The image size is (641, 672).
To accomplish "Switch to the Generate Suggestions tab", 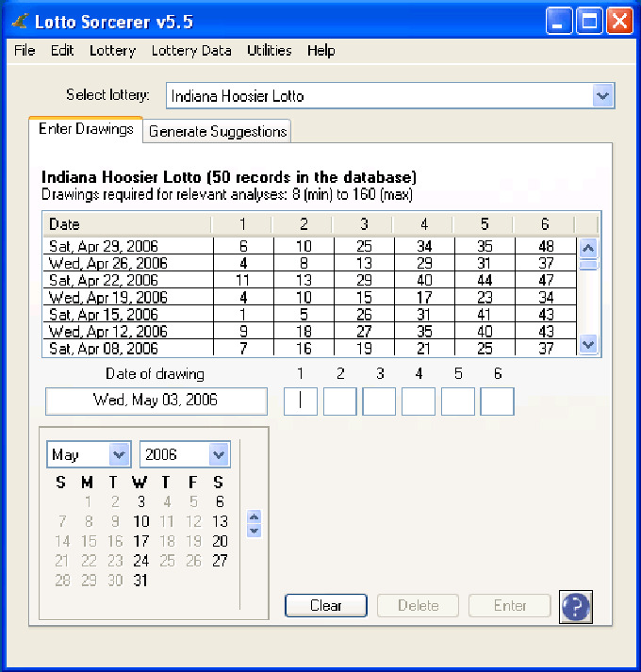I will (x=218, y=131).
